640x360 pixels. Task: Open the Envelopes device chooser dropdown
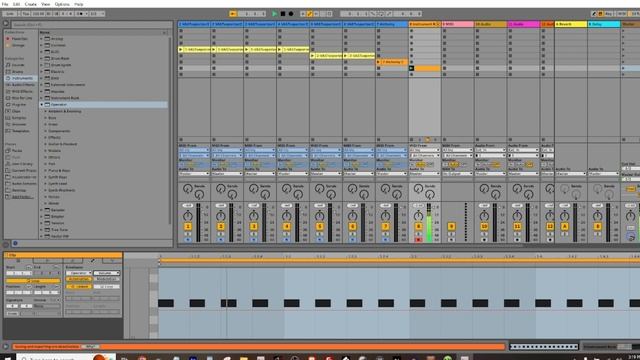click(79, 273)
